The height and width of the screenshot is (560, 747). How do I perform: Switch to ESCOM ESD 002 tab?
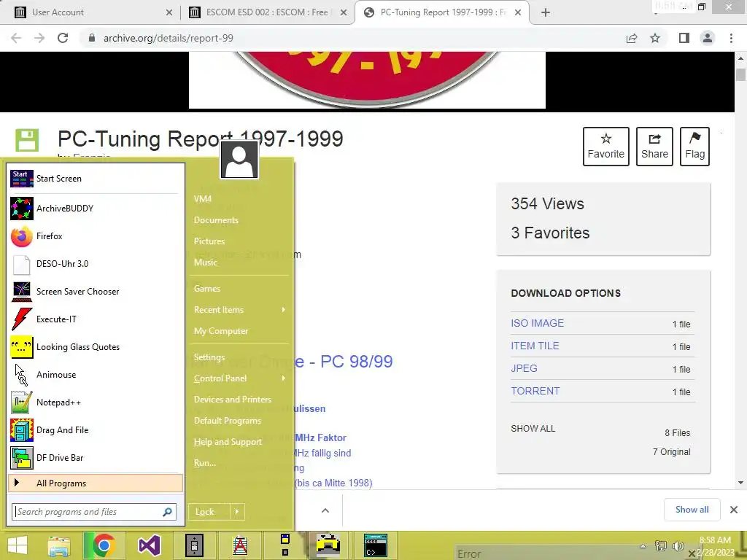point(267,12)
